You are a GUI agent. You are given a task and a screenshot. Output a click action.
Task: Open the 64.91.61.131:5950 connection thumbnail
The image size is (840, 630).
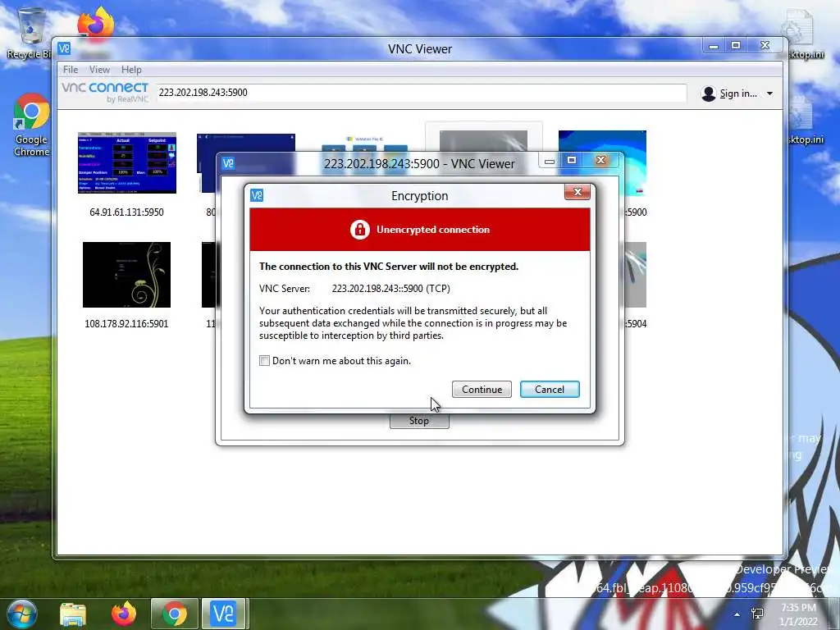click(x=127, y=162)
